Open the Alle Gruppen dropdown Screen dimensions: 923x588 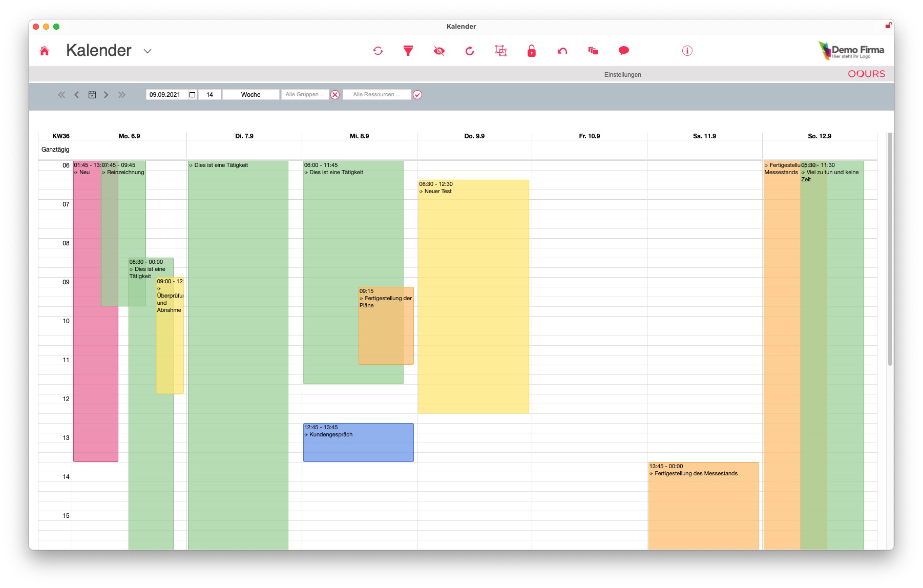(305, 95)
